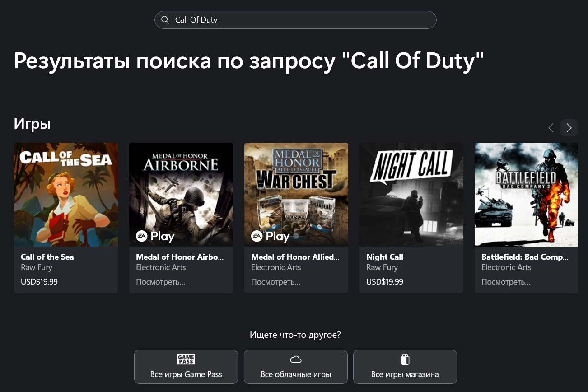Open Night Call cover thumbnail

coord(411,195)
